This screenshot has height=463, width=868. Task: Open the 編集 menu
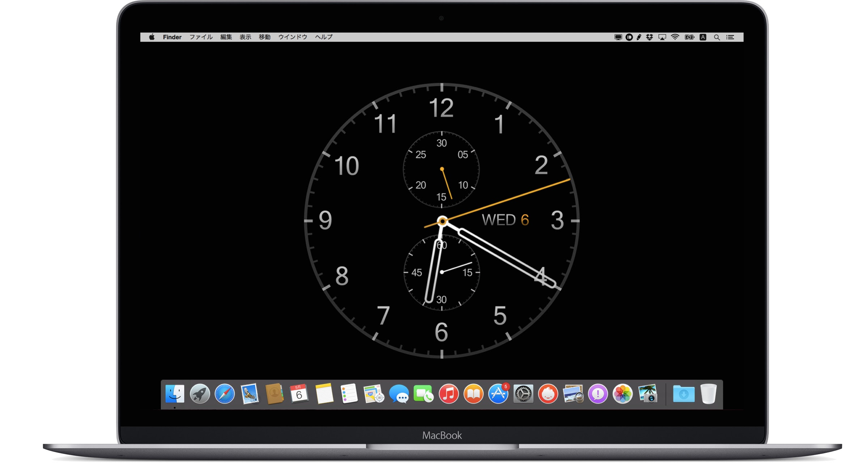226,37
